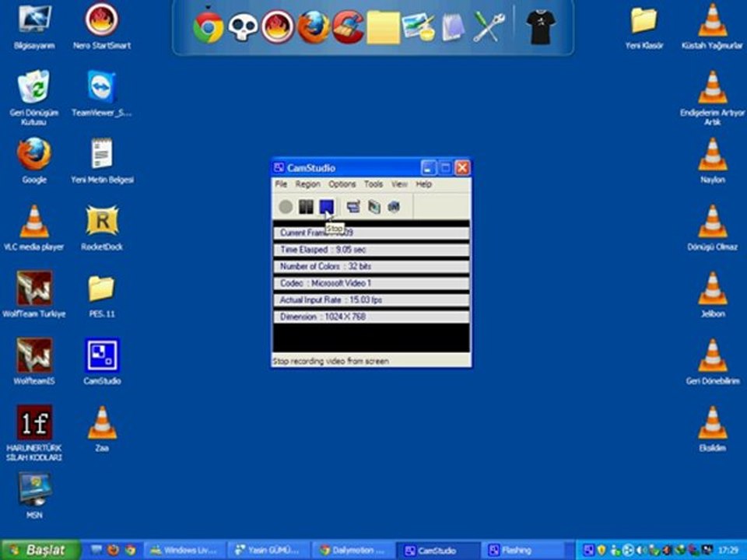Screen dimensions: 747x560
Task: Open the View menu in CamStudio
Action: click(x=399, y=184)
